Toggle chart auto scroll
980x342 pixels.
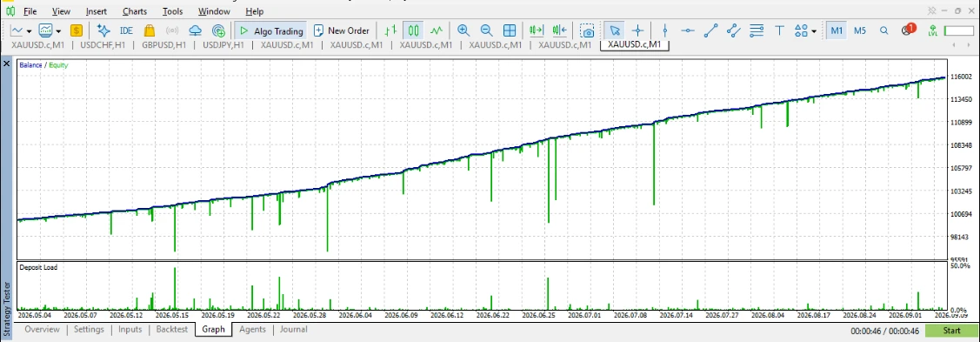(537, 30)
